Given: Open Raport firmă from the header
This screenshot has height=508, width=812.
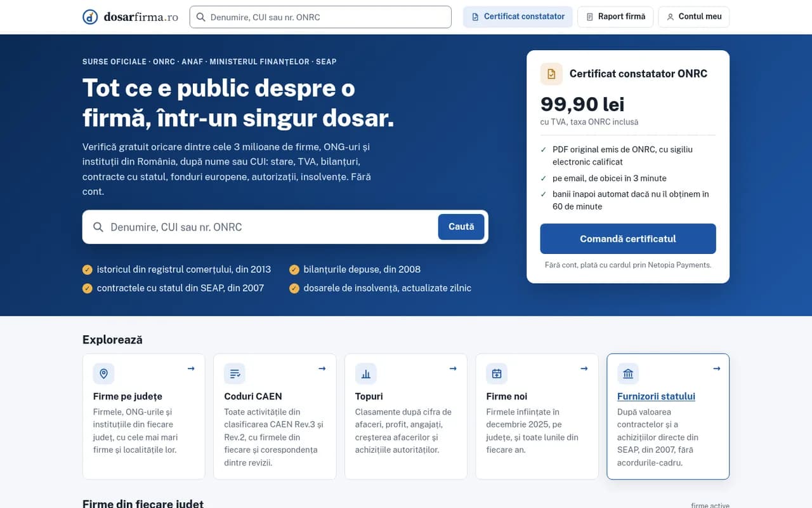Looking at the screenshot, I should pos(615,17).
